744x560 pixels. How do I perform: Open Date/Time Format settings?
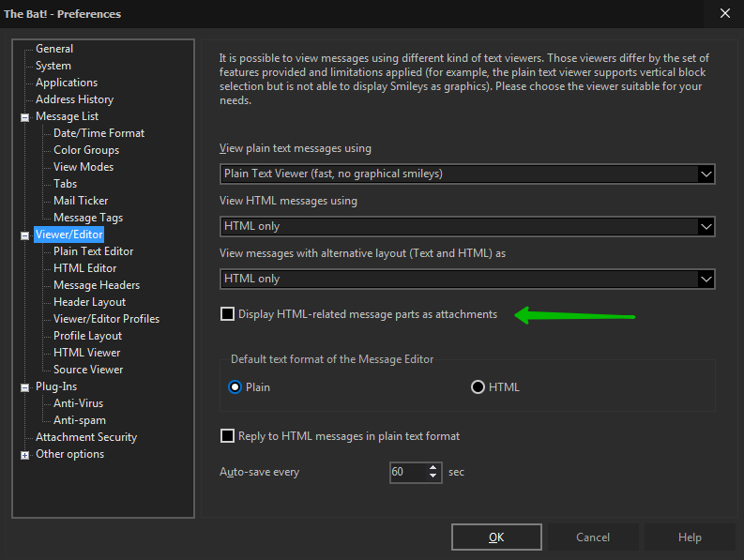(x=99, y=133)
